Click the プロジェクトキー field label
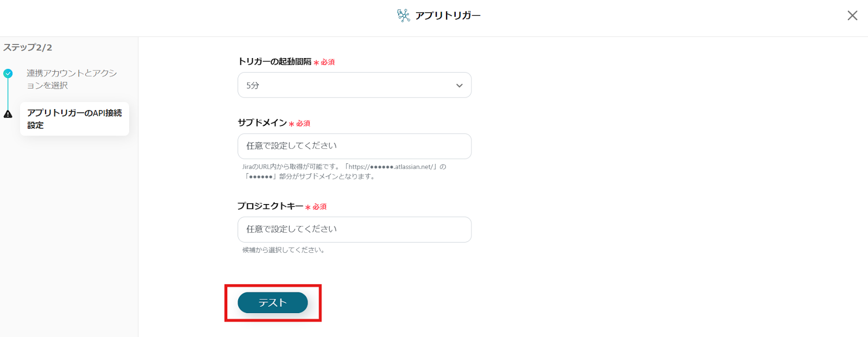Screen dimensions: 868x337 pos(270,206)
